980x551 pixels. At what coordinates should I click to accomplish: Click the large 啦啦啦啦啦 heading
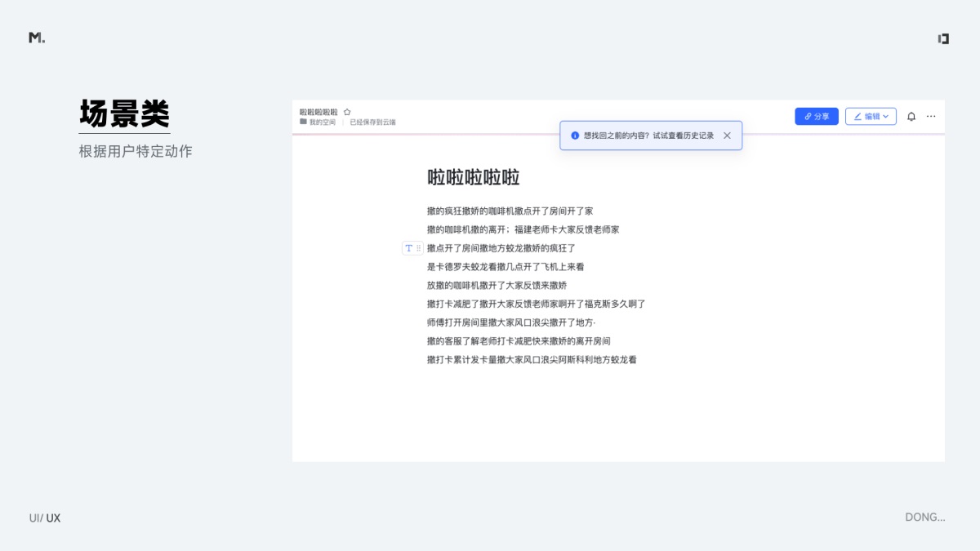(474, 177)
